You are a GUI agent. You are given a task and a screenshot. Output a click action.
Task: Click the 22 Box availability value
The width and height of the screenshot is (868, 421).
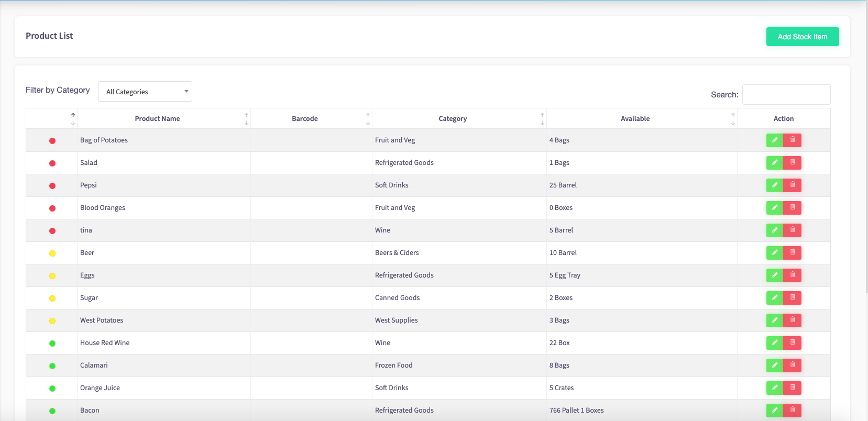[559, 343]
